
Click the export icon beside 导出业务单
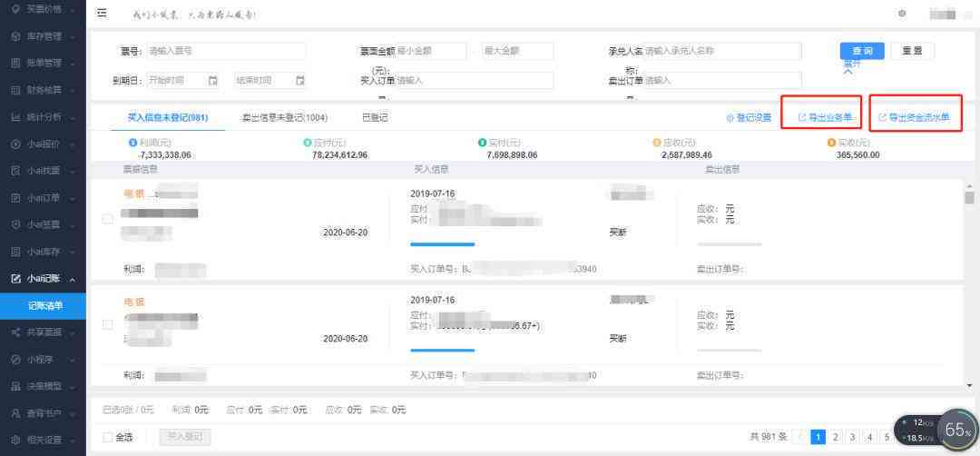tap(802, 117)
